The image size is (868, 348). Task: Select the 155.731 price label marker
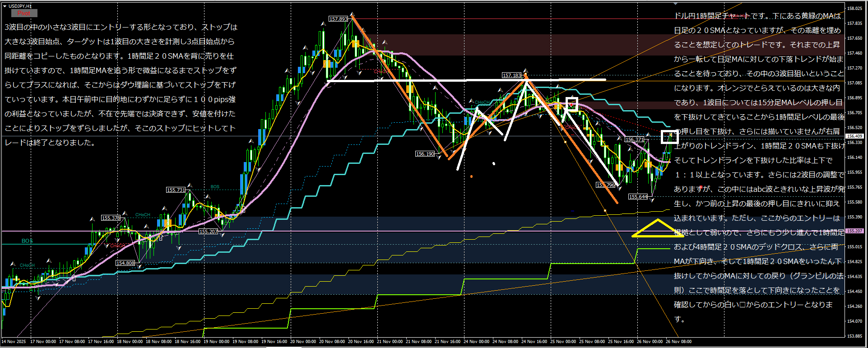coord(176,190)
